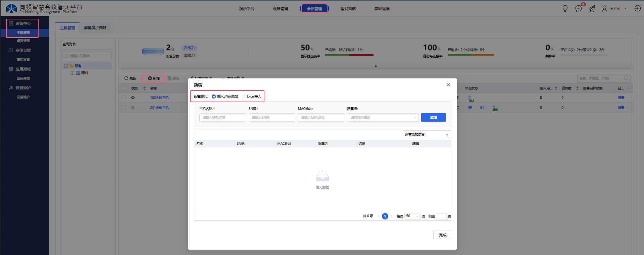The width and height of the screenshot is (644, 255).
Task: Tick the checkbox for 102会议主机 row
Action: click(123, 98)
